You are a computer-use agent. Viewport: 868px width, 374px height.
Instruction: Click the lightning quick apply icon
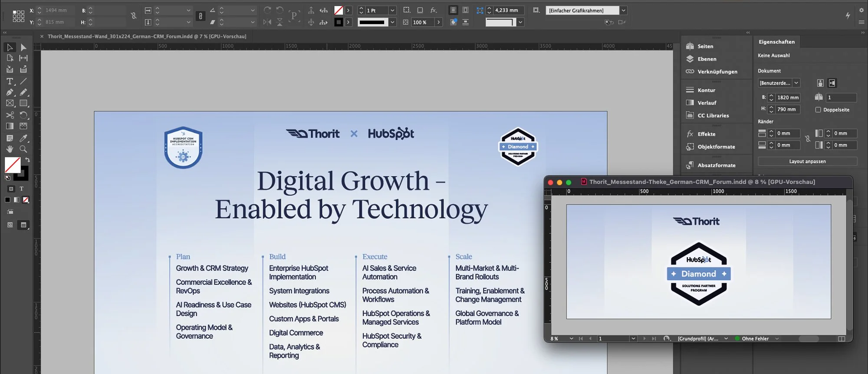click(848, 16)
